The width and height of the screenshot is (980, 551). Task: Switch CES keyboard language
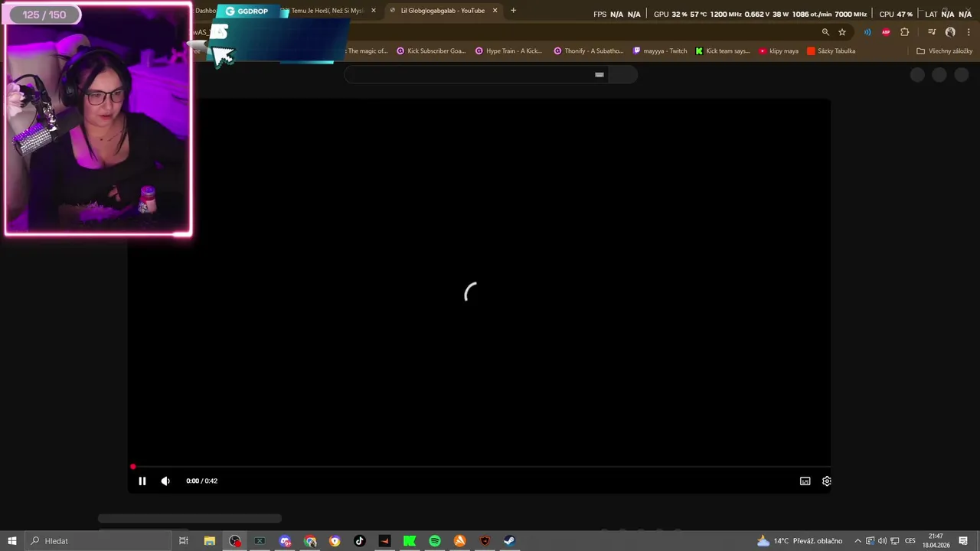(910, 540)
